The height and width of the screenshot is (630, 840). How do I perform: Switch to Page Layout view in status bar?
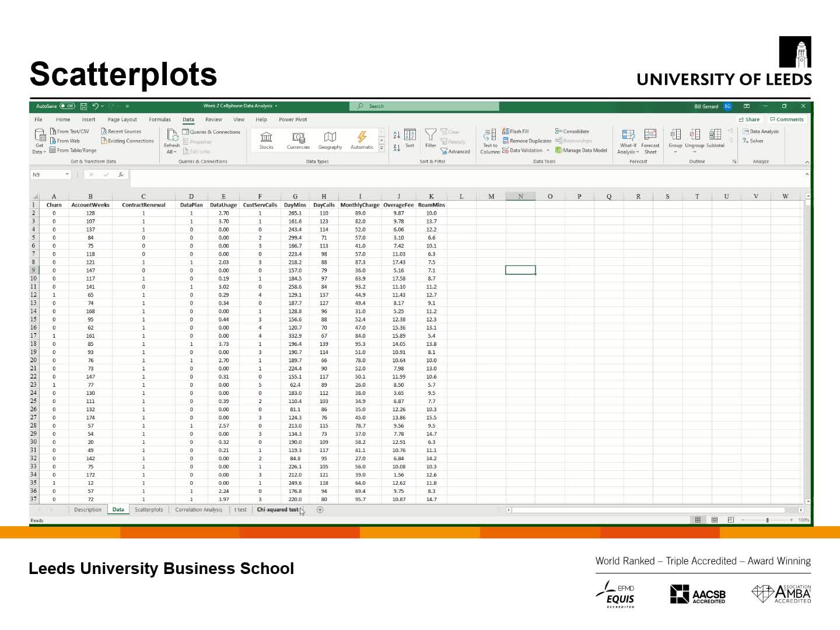pyautogui.click(x=714, y=520)
